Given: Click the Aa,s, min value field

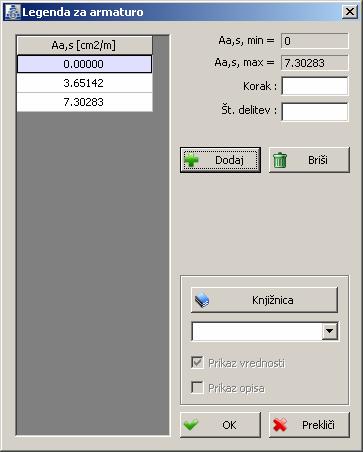Looking at the screenshot, I should click(315, 41).
